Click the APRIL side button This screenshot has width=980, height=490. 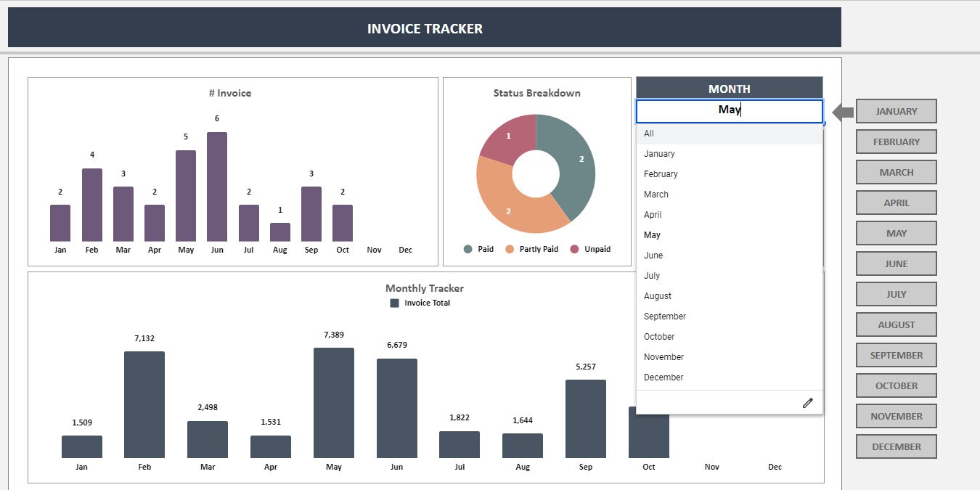click(x=897, y=203)
